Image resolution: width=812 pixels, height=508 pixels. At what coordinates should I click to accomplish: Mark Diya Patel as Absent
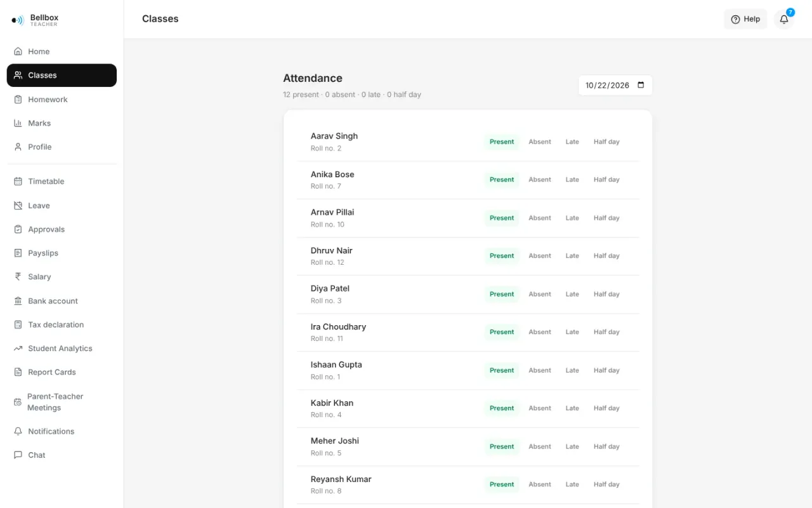540,294
